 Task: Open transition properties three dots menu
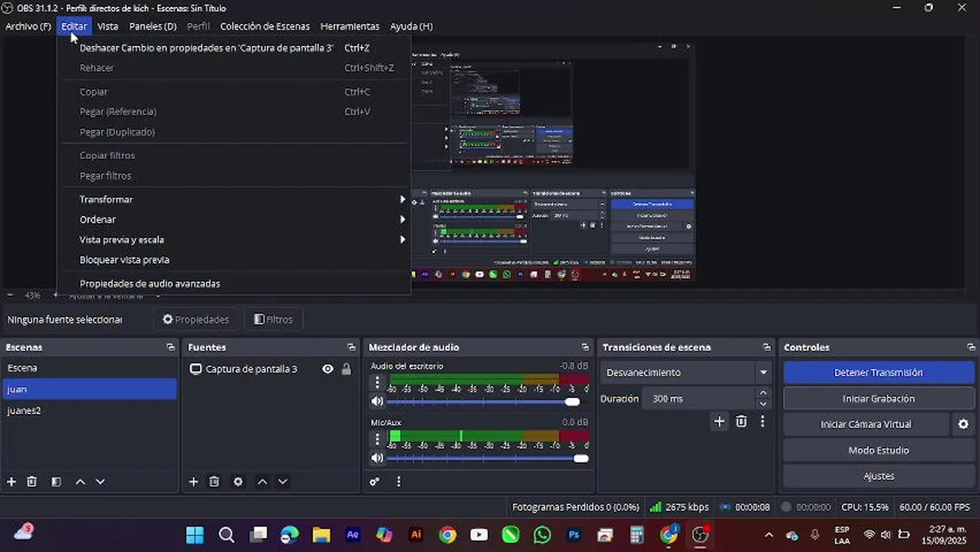[762, 421]
